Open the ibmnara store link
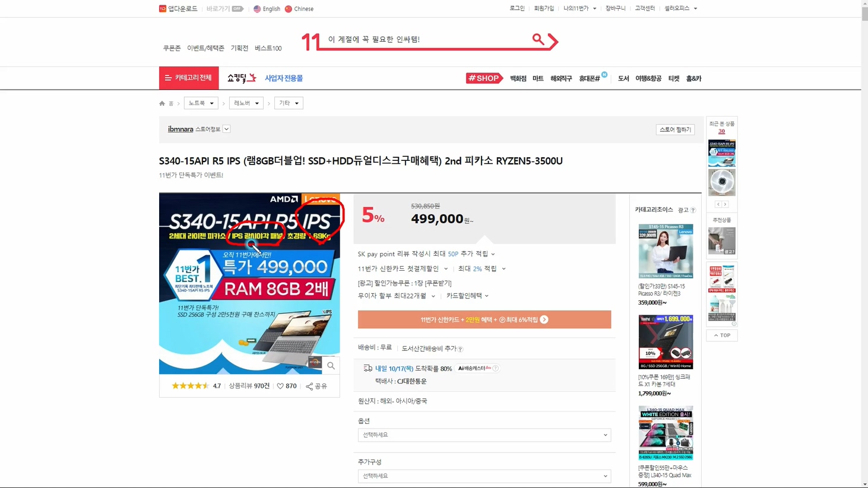The width and height of the screenshot is (868, 488). (180, 129)
